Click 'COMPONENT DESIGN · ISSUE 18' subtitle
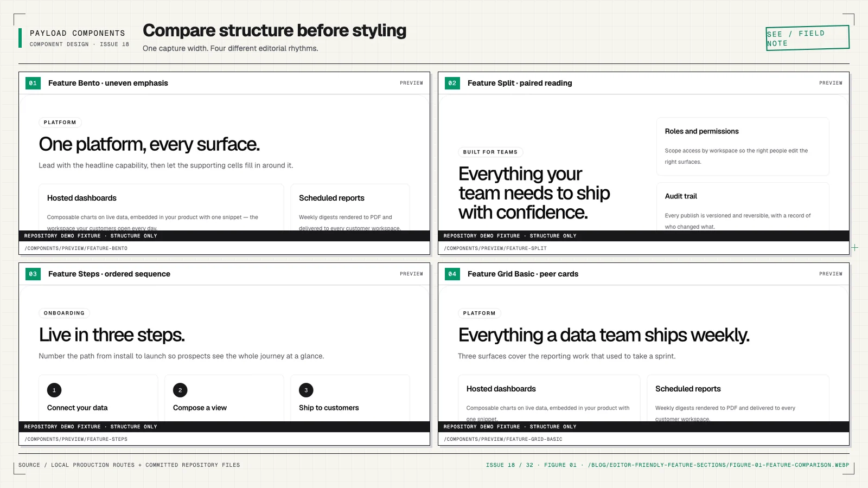868x488 pixels. [x=79, y=44]
